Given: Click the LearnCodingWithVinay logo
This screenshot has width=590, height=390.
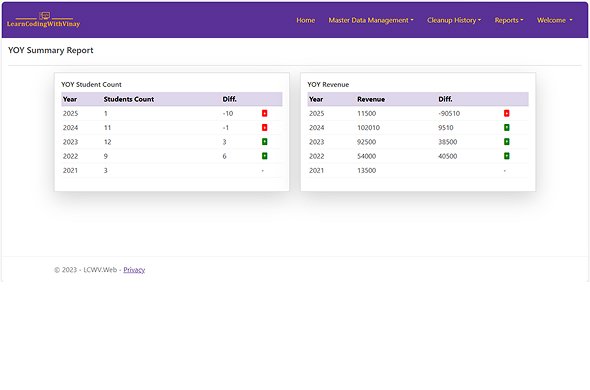Looking at the screenshot, I should pyautogui.click(x=44, y=20).
